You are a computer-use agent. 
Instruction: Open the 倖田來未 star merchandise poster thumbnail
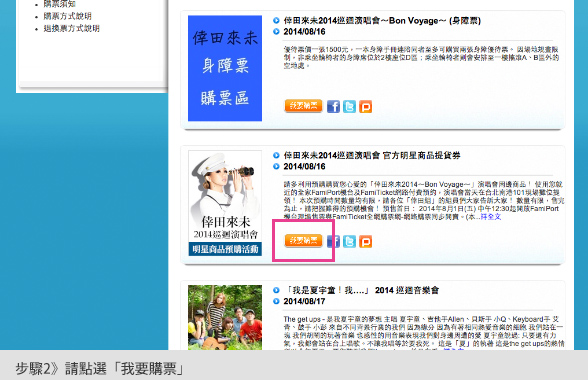225,203
